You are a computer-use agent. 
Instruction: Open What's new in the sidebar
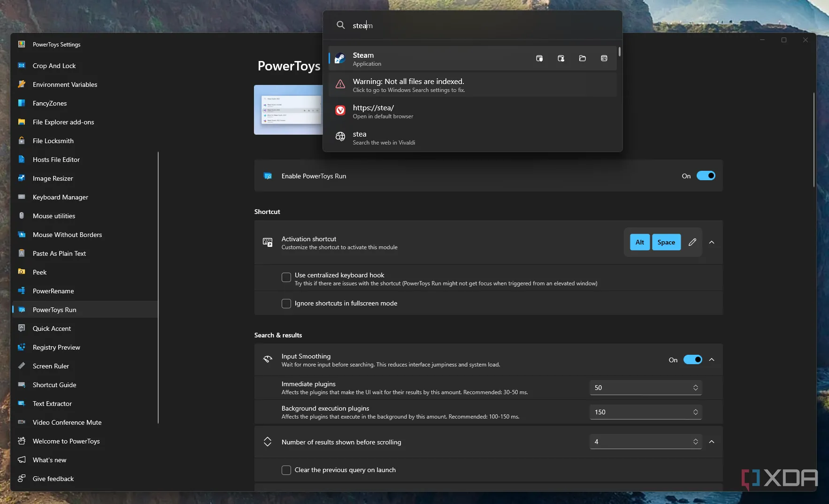point(85,460)
